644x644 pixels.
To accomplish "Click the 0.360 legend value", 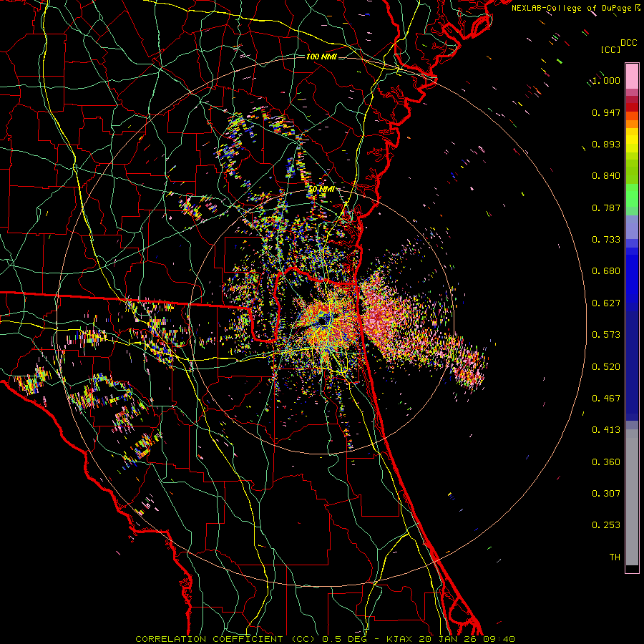I will (606, 462).
